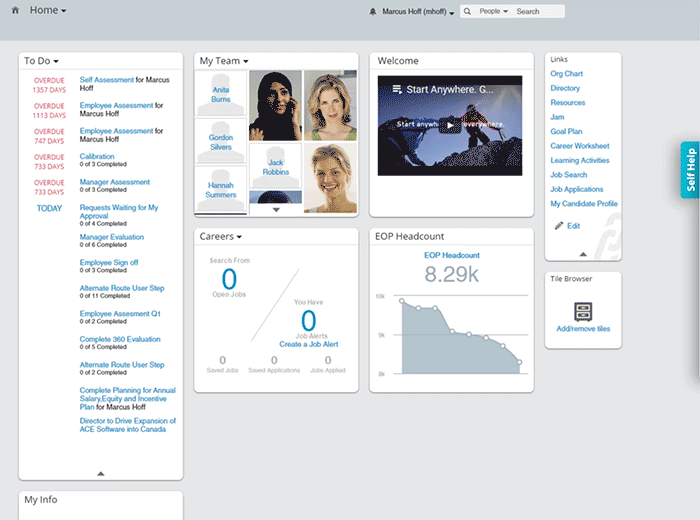This screenshot has height=520, width=700.
Task: Open Alternate Route User Step 0 of 2
Action: point(122,364)
